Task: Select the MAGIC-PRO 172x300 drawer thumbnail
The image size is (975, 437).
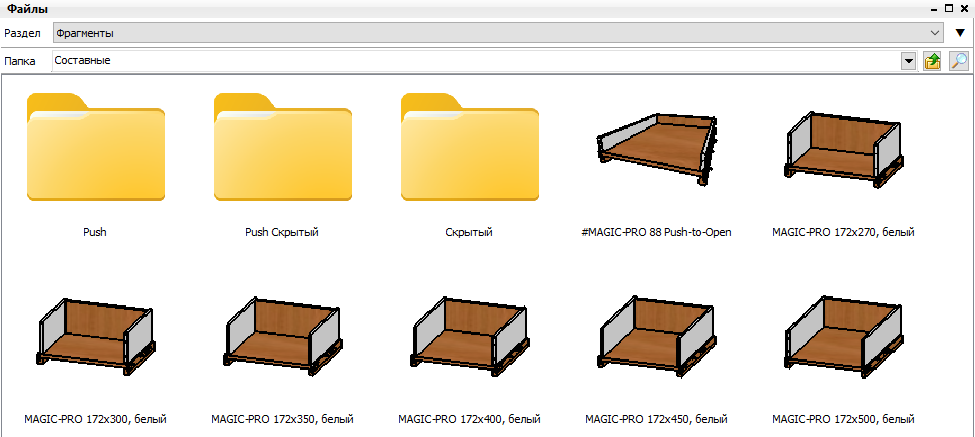Action: click(96, 336)
